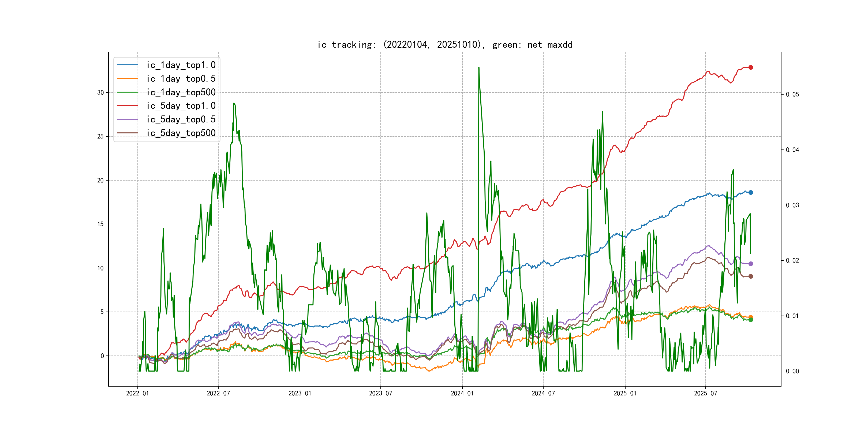Click the blue line swatch in legend

(x=127, y=65)
